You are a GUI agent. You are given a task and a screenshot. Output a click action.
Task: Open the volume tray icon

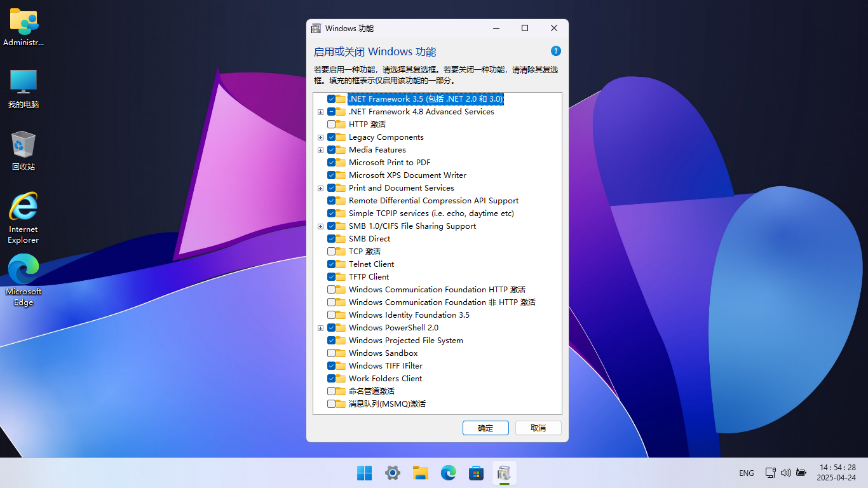(786, 473)
